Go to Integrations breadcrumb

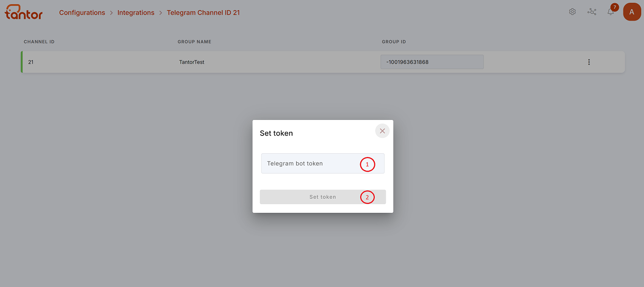[136, 13]
